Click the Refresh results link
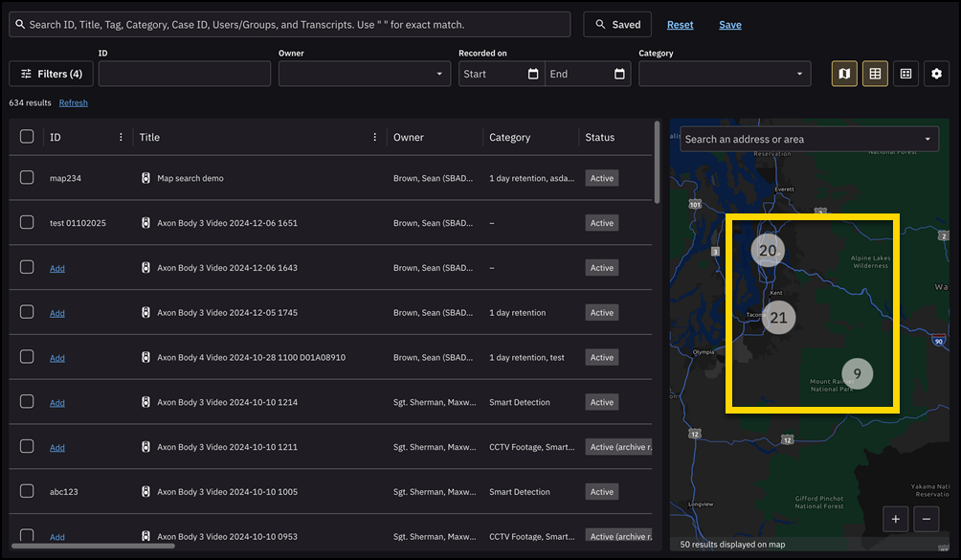This screenshot has height=560, width=961. (73, 102)
